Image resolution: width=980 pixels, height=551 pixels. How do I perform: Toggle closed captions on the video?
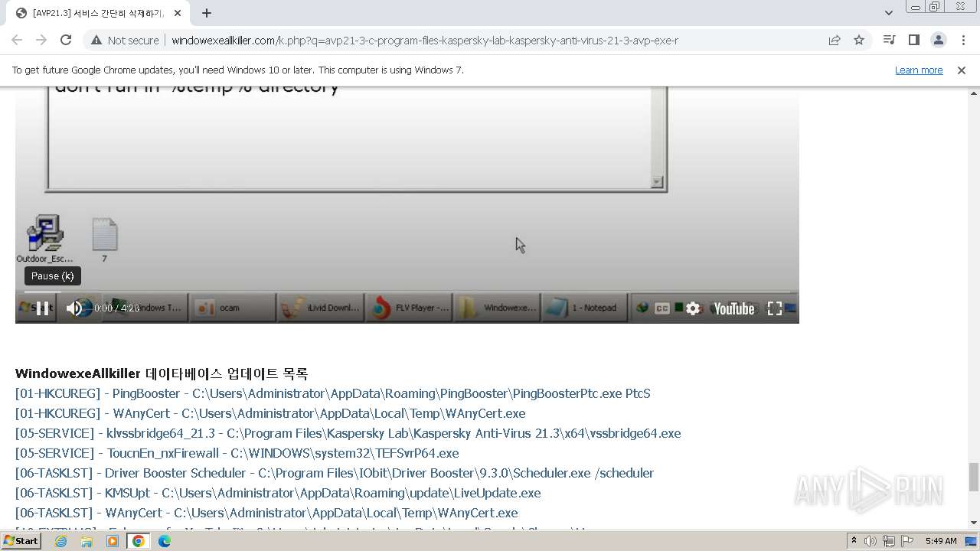pos(662,308)
